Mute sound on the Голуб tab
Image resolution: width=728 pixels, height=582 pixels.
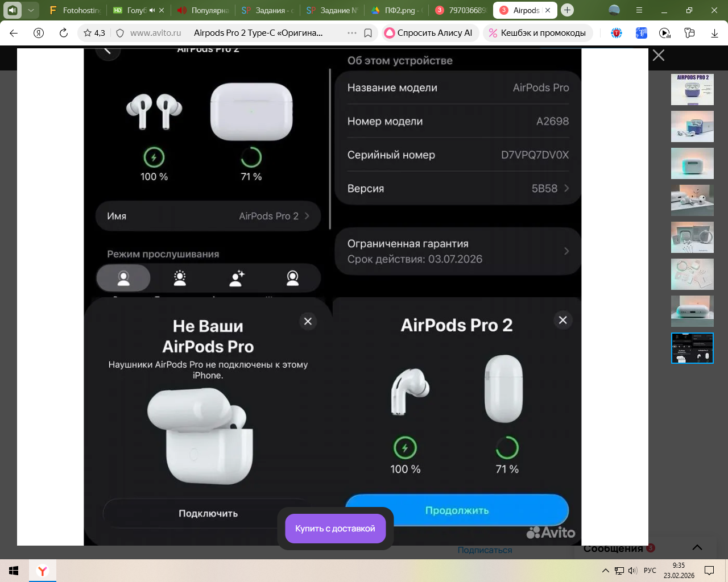[152, 10]
